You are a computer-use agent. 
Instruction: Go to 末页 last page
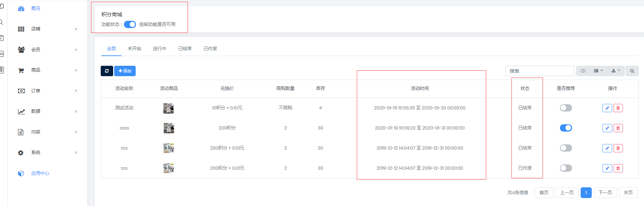point(628,192)
